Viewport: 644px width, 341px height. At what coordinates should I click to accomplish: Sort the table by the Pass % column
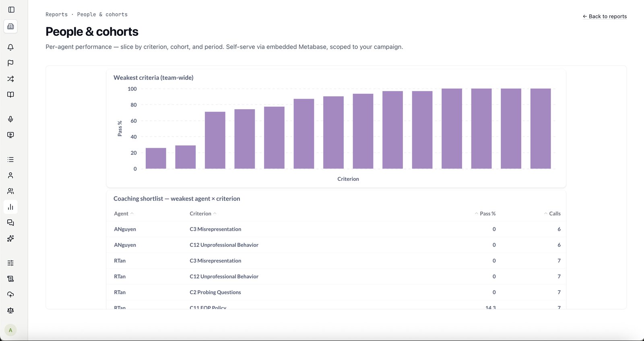485,214
